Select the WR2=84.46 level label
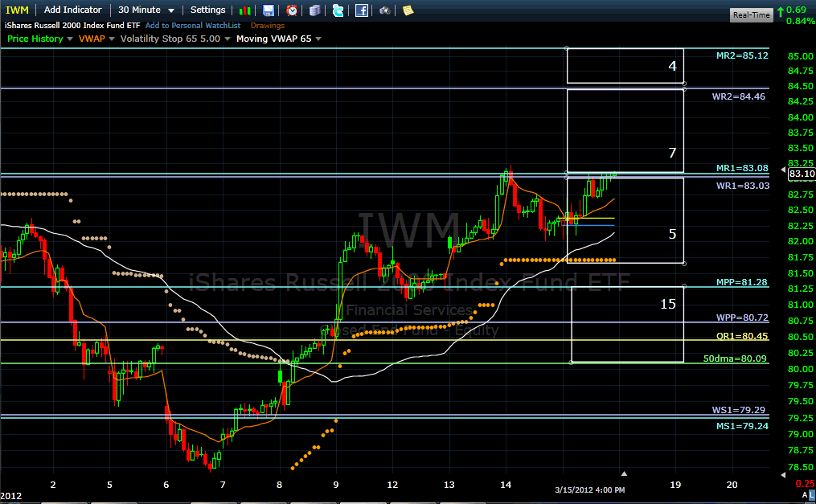This screenshot has height=504, width=816. point(739,96)
